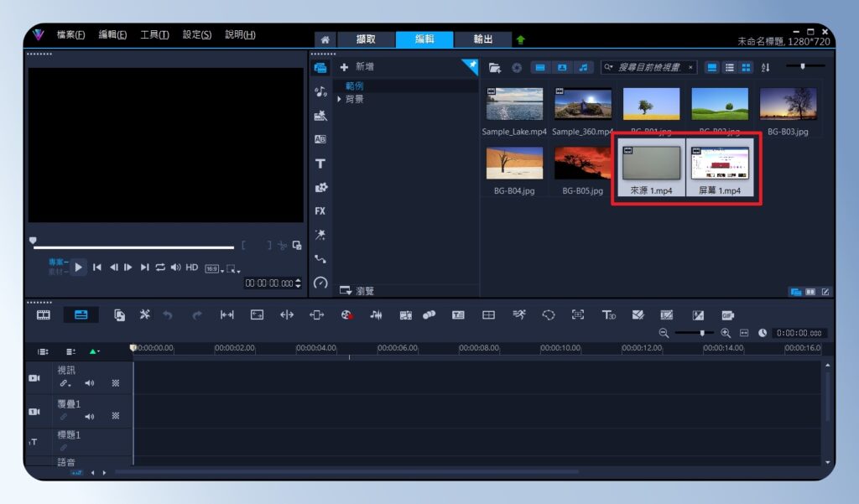This screenshot has width=859, height=504.
Task: Mute the 視訊 track audio
Action: coord(90,383)
